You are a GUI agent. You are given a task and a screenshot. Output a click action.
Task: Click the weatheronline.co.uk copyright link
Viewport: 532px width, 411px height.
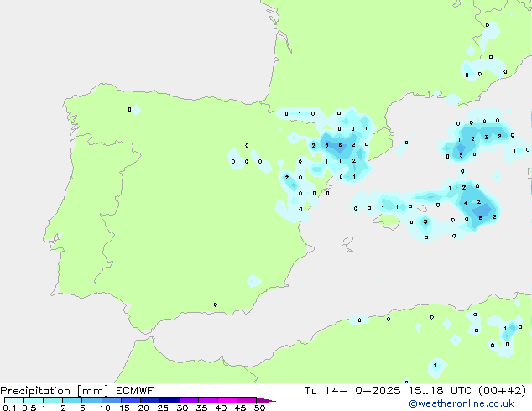point(472,403)
